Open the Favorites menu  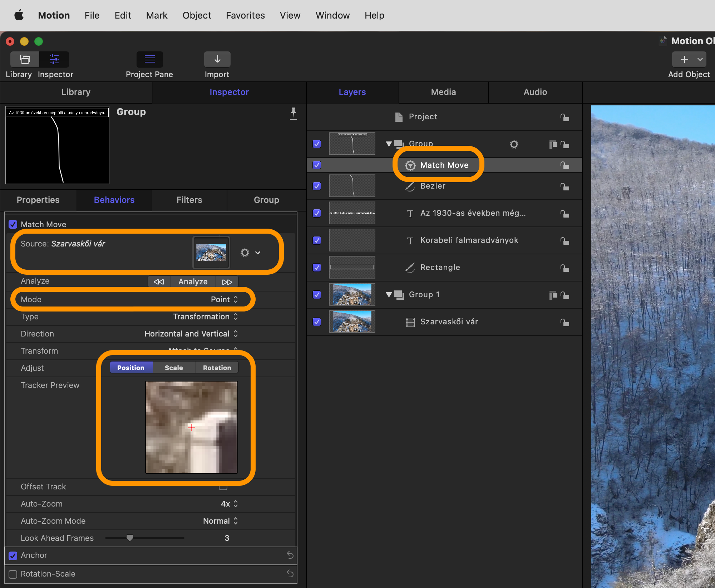click(245, 15)
